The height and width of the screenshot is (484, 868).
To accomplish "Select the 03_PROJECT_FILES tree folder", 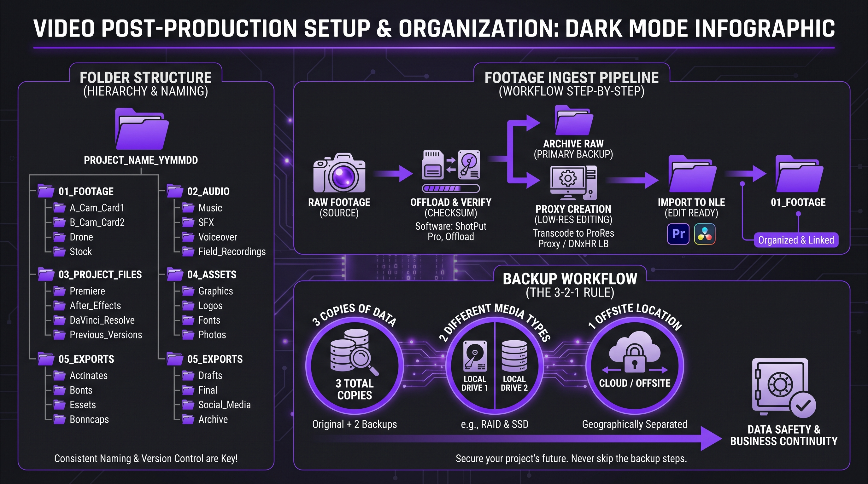I will pyautogui.click(x=90, y=274).
